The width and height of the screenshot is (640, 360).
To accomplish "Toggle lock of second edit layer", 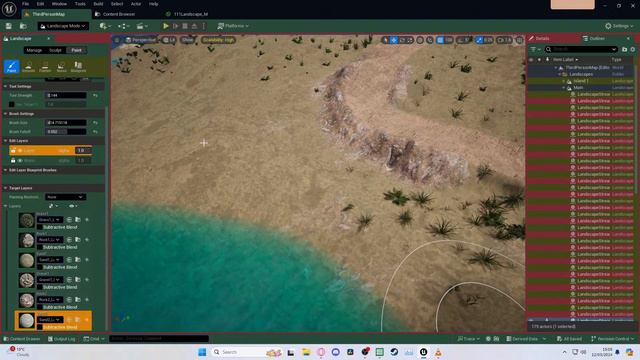I will pyautogui.click(x=13, y=160).
